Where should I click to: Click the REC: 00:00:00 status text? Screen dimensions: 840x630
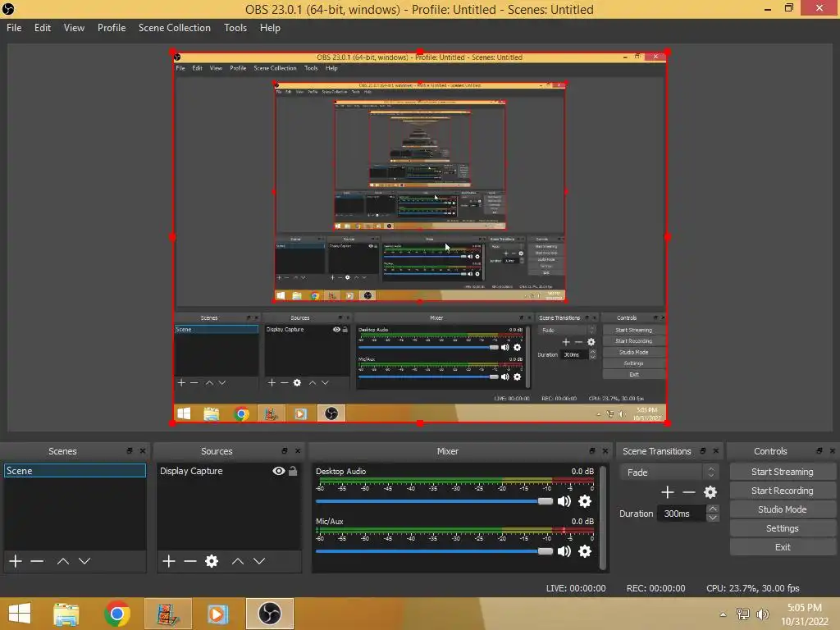coord(655,588)
